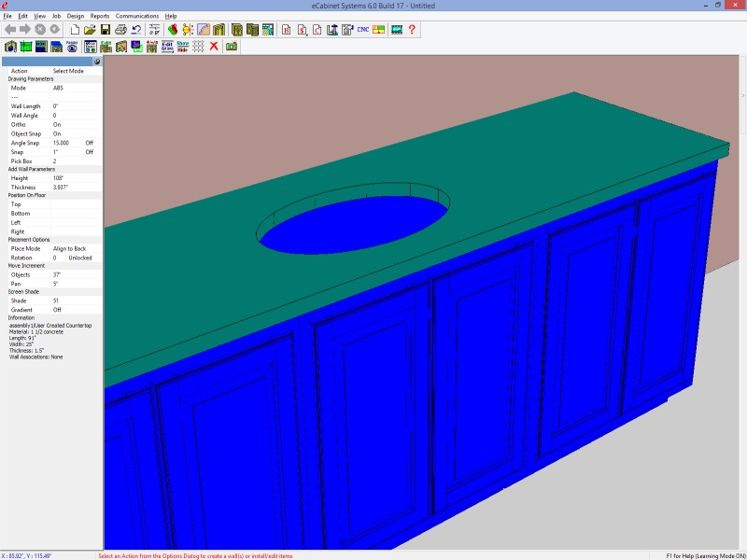The image size is (747, 560).
Task: Click the Angle Snap Off setting
Action: (90, 143)
